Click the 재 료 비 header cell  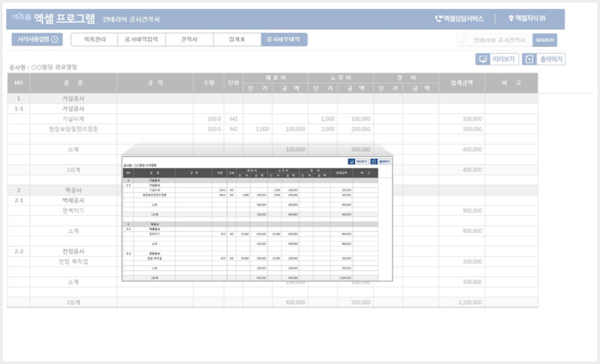click(276, 78)
